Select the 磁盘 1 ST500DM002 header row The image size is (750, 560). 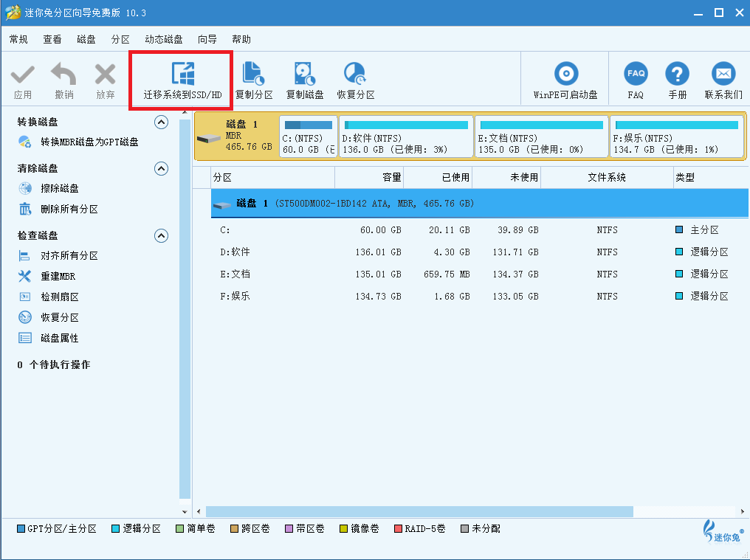[479, 203]
